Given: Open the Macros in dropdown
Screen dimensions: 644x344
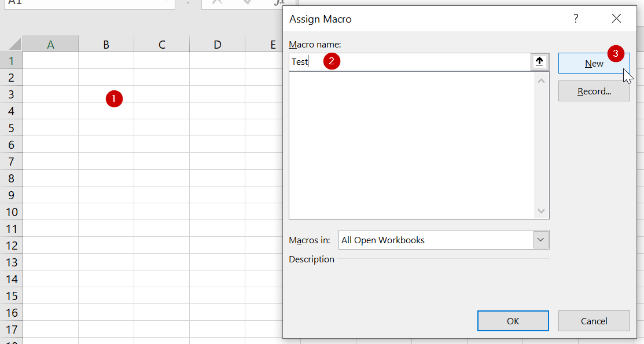Looking at the screenshot, I should 541,240.
